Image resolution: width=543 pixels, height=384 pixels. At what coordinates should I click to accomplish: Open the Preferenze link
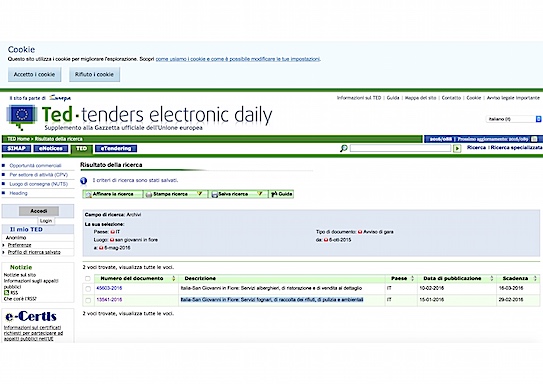coord(19,245)
